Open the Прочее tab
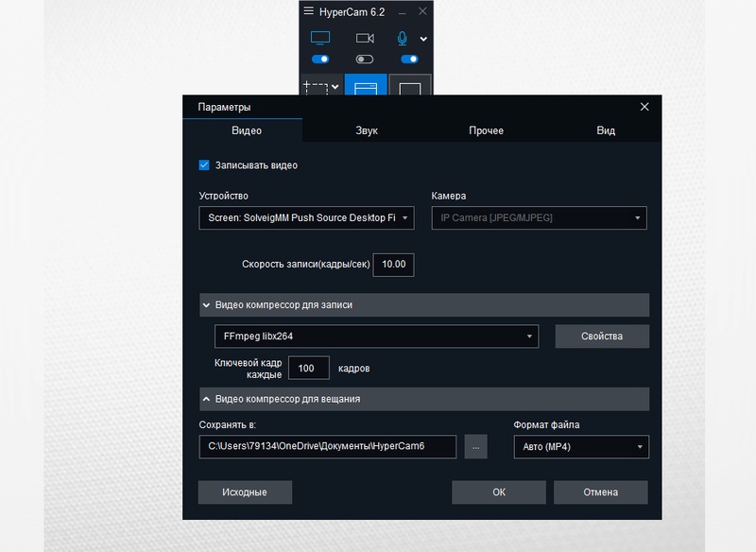 486,130
